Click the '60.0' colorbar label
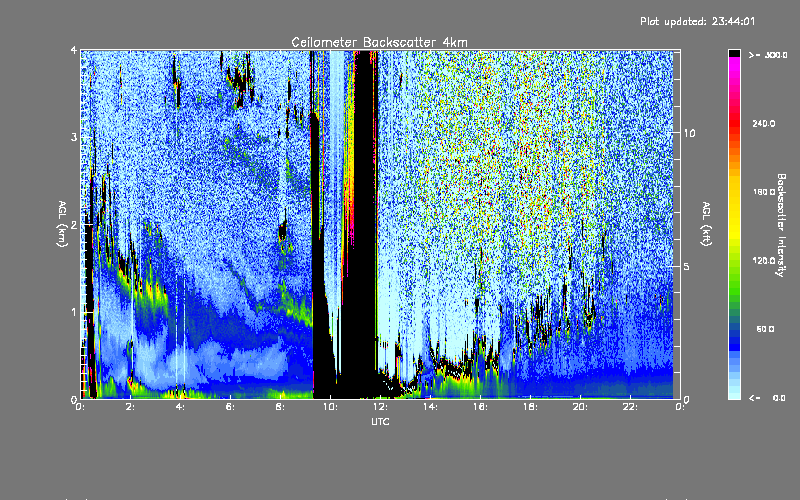This screenshot has width=800, height=500. [765, 329]
